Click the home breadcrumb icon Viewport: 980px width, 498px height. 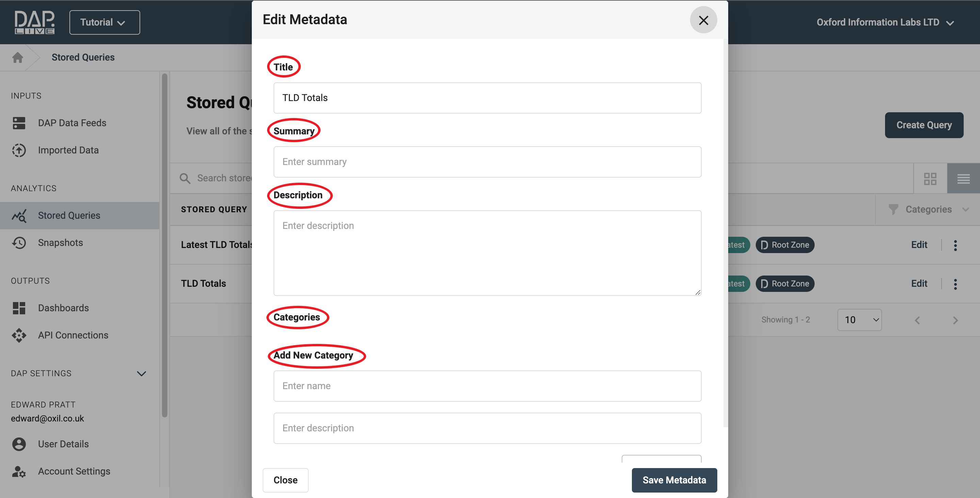pyautogui.click(x=17, y=57)
